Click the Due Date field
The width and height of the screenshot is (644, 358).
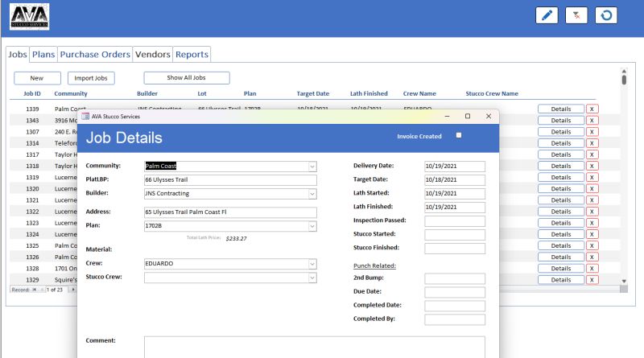click(x=455, y=292)
